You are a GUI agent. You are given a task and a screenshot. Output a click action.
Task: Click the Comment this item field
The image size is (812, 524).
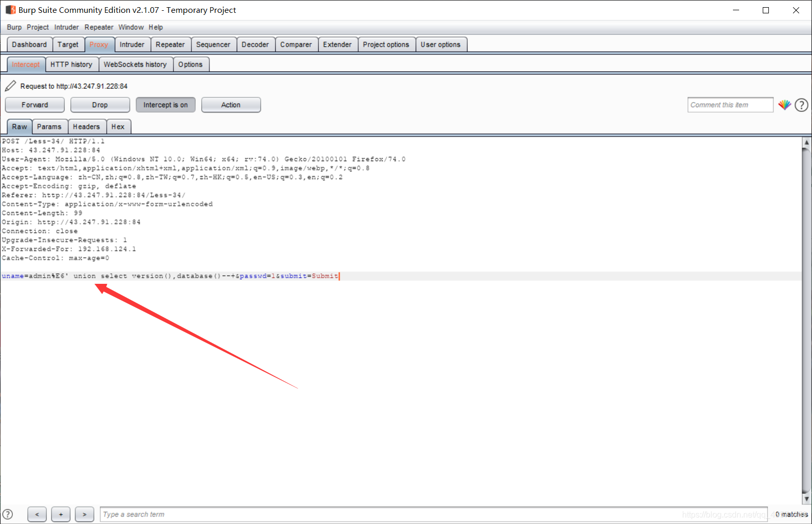click(730, 105)
